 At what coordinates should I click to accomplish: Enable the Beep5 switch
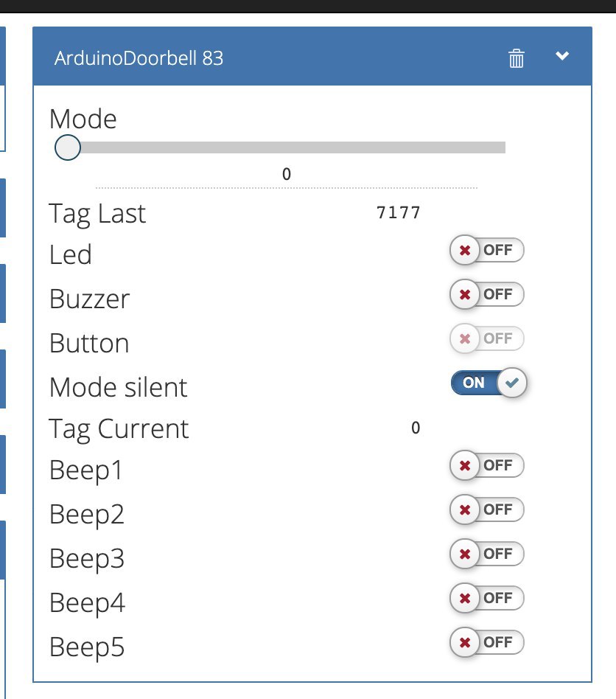coord(487,642)
